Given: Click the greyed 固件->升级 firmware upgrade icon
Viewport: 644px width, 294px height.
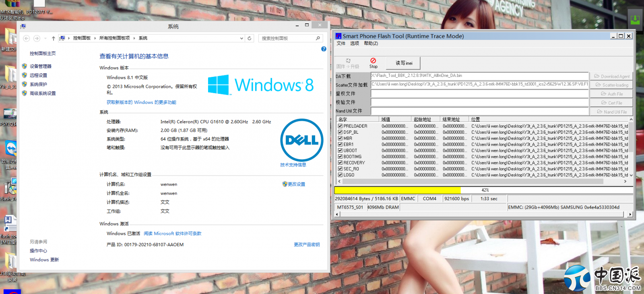Looking at the screenshot, I should (x=348, y=60).
